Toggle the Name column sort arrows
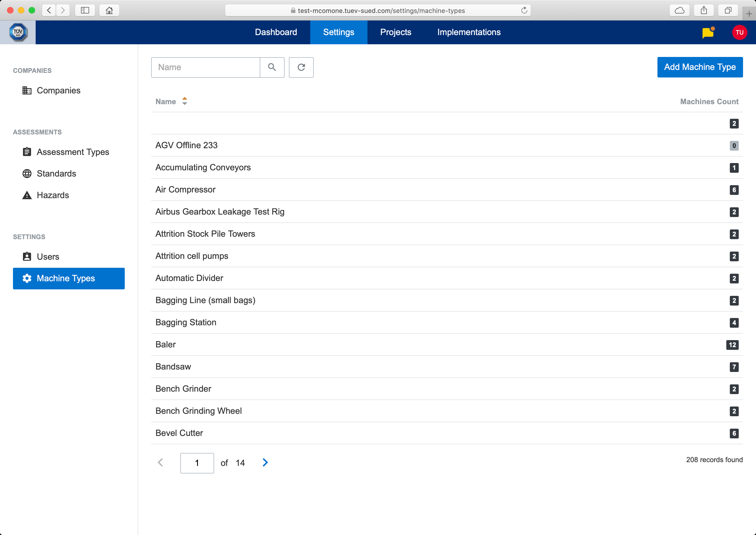Screen dimensions: 756x535 pyautogui.click(x=185, y=101)
